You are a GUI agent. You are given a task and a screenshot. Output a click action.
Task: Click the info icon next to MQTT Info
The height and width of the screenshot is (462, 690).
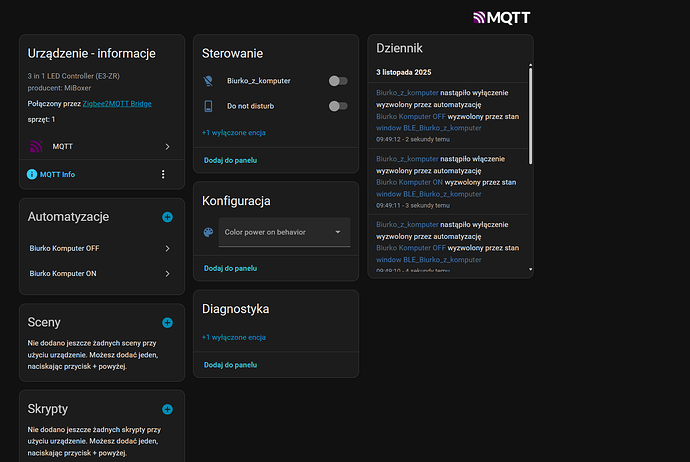32,174
